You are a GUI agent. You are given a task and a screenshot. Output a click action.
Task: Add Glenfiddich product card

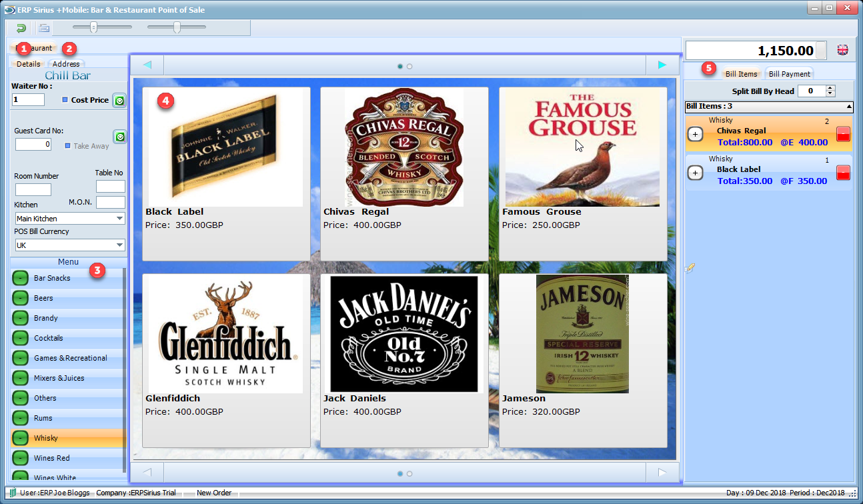[226, 361]
